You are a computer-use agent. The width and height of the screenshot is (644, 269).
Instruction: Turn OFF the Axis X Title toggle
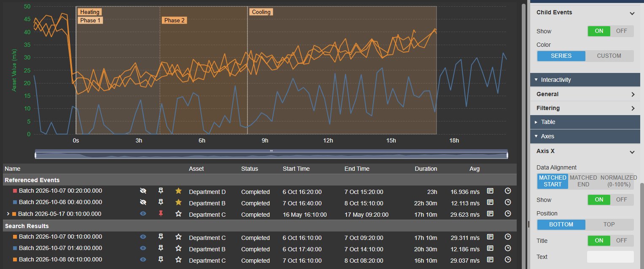click(622, 241)
